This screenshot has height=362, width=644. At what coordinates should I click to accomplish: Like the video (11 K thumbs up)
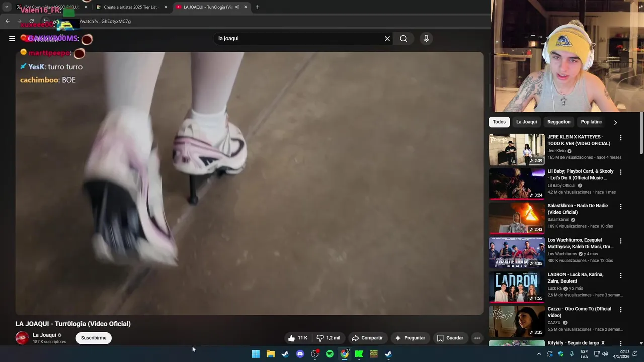coord(297,338)
